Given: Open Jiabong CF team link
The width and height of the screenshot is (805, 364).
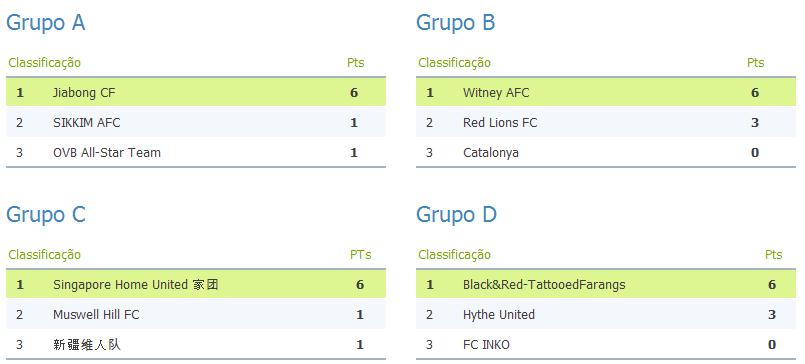Looking at the screenshot, I should click(84, 93).
